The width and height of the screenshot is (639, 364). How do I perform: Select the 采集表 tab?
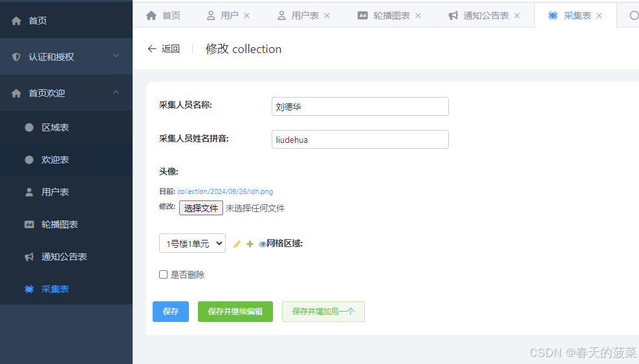coord(575,16)
